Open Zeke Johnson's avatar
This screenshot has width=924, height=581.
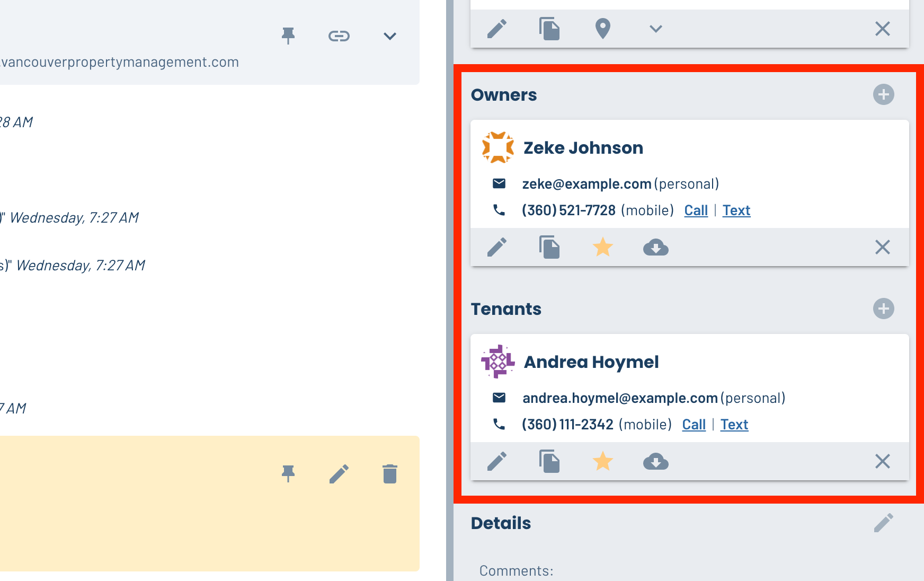[x=498, y=147]
